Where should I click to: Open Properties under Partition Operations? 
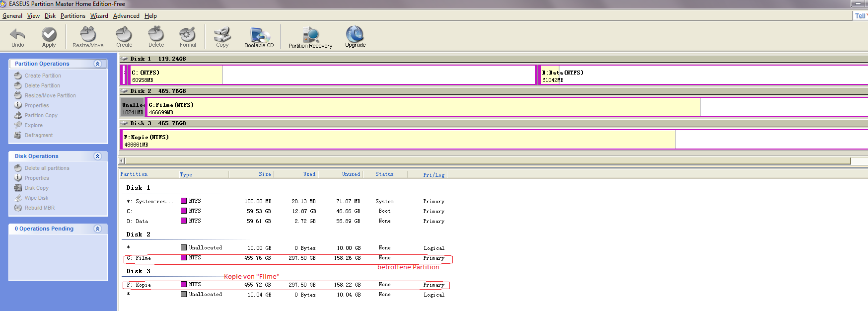coord(37,105)
